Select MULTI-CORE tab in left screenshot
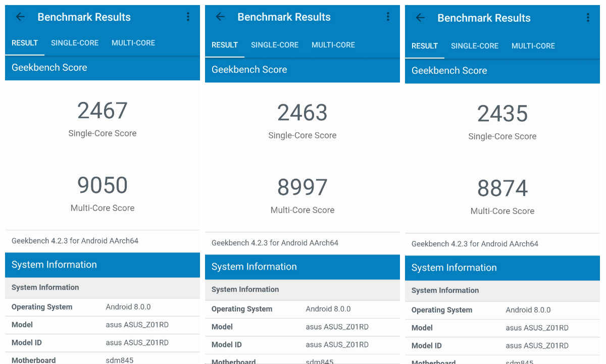Image resolution: width=606 pixels, height=364 pixels. [133, 43]
